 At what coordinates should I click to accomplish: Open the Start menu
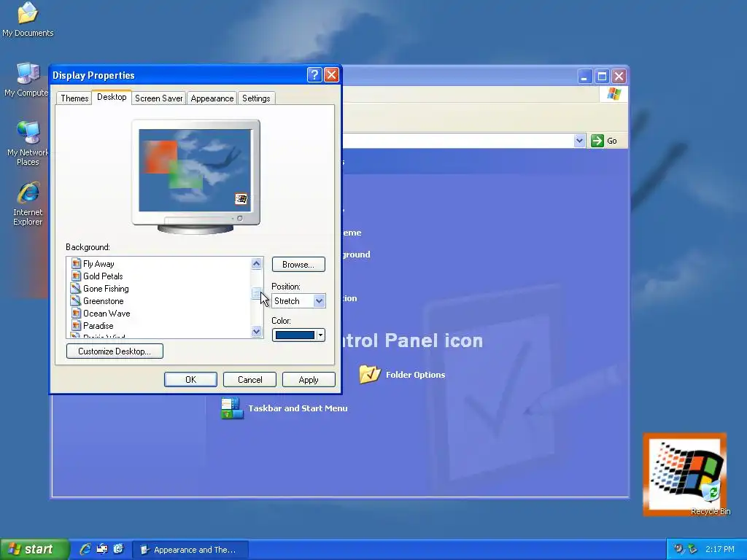(x=35, y=549)
